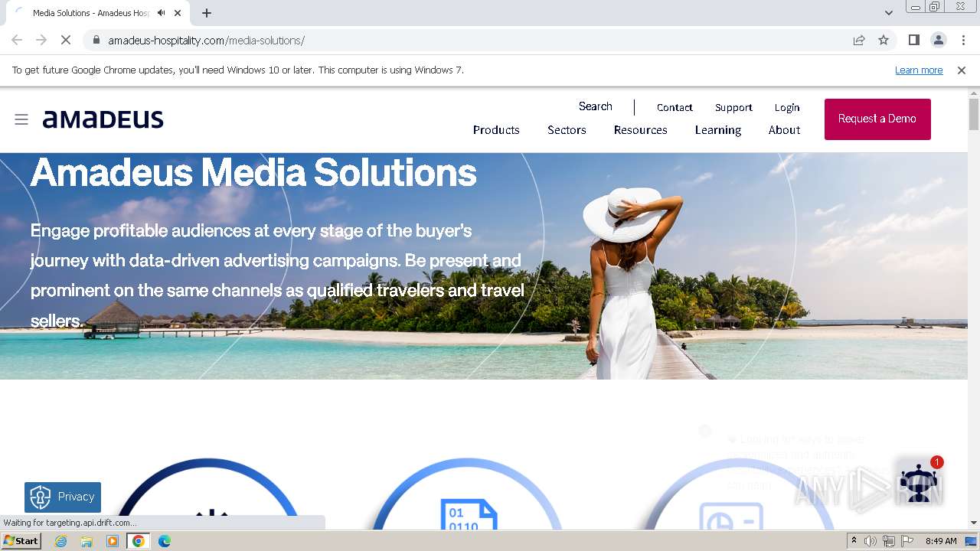Screen dimensions: 980x551
Task: Open the site Search
Action: 595,106
